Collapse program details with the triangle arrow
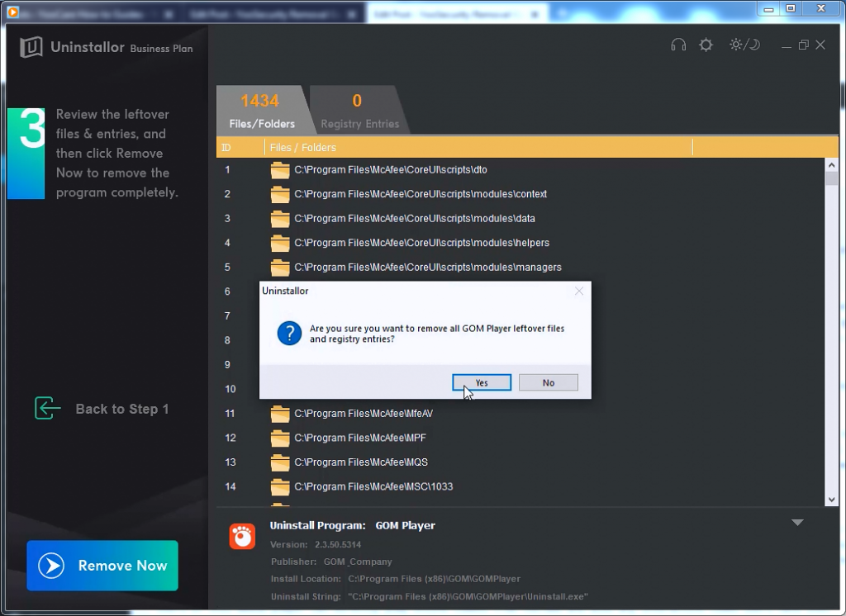 (x=797, y=522)
